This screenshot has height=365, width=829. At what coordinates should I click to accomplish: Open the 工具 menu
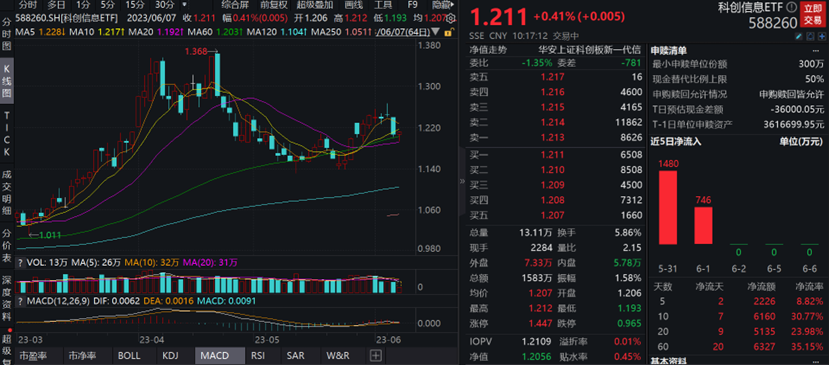click(x=382, y=5)
